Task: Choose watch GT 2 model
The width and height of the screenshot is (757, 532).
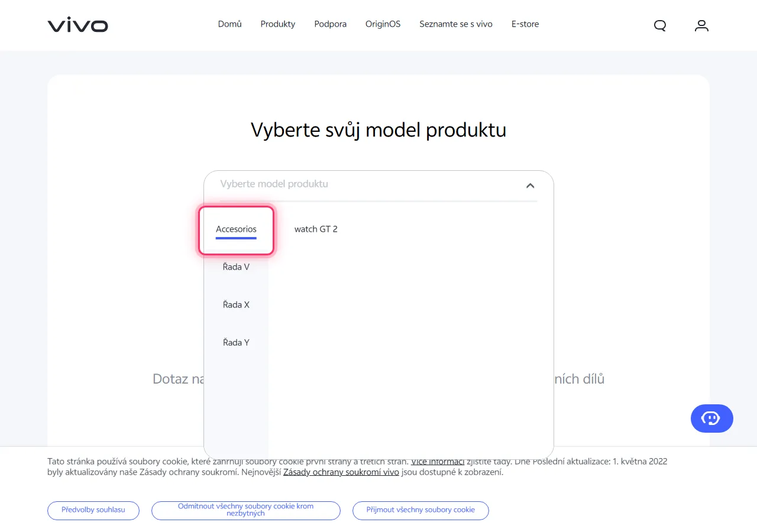Action: point(316,229)
